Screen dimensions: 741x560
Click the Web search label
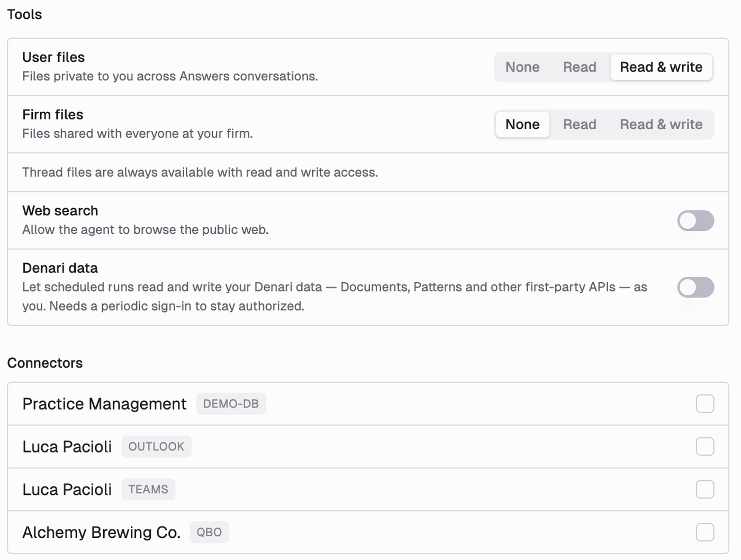point(60,211)
